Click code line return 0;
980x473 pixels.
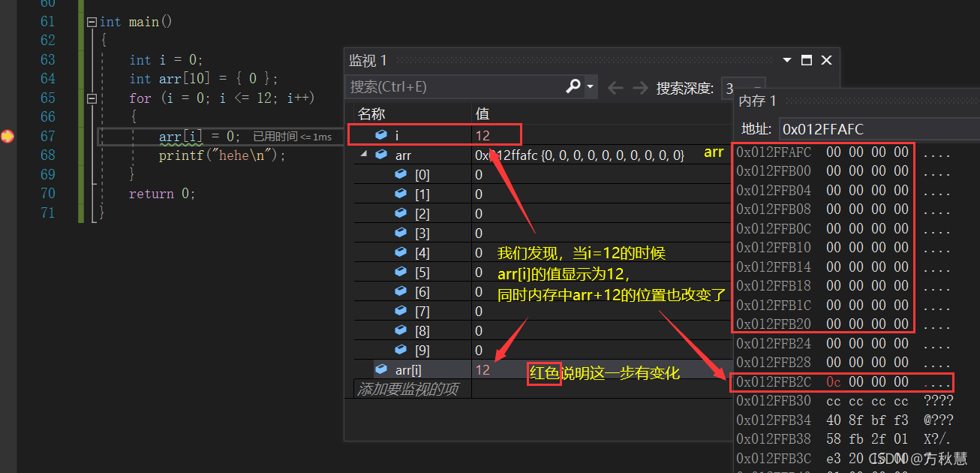pyautogui.click(x=162, y=193)
